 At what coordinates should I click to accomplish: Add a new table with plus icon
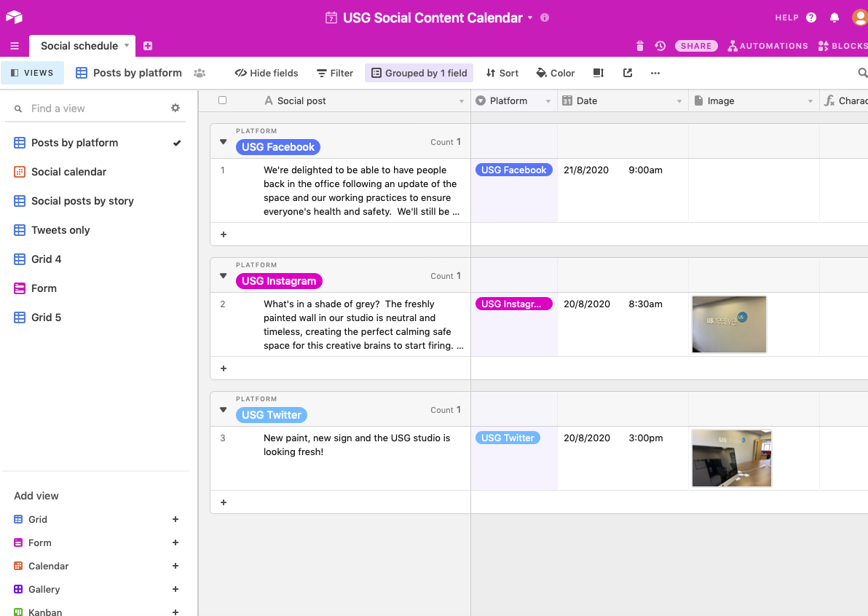pos(148,46)
